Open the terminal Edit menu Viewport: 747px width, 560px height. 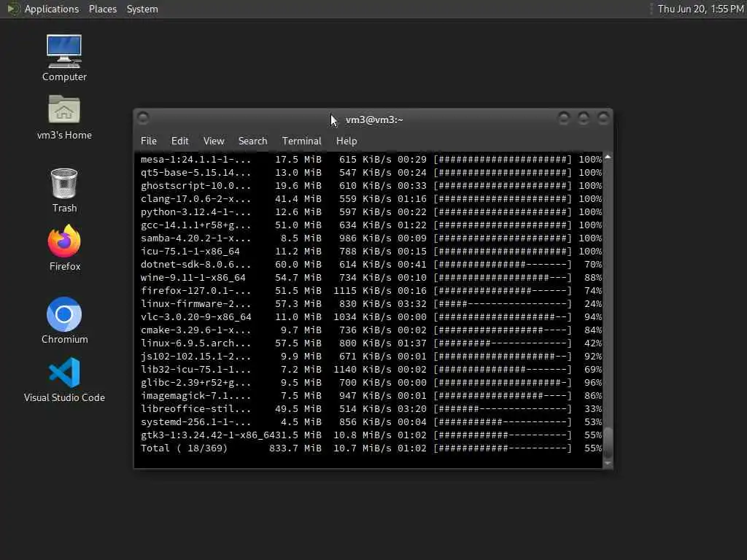coord(179,141)
